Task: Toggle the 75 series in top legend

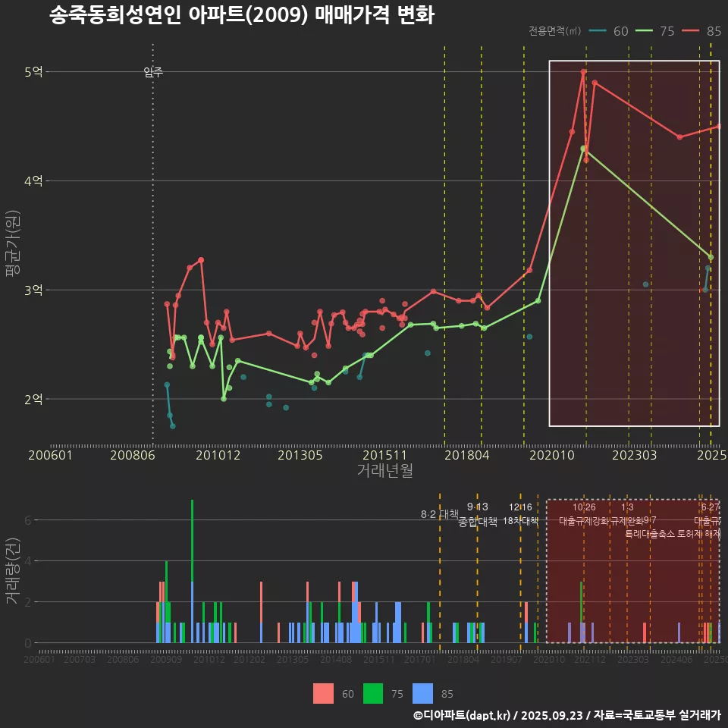Action: 656,31
